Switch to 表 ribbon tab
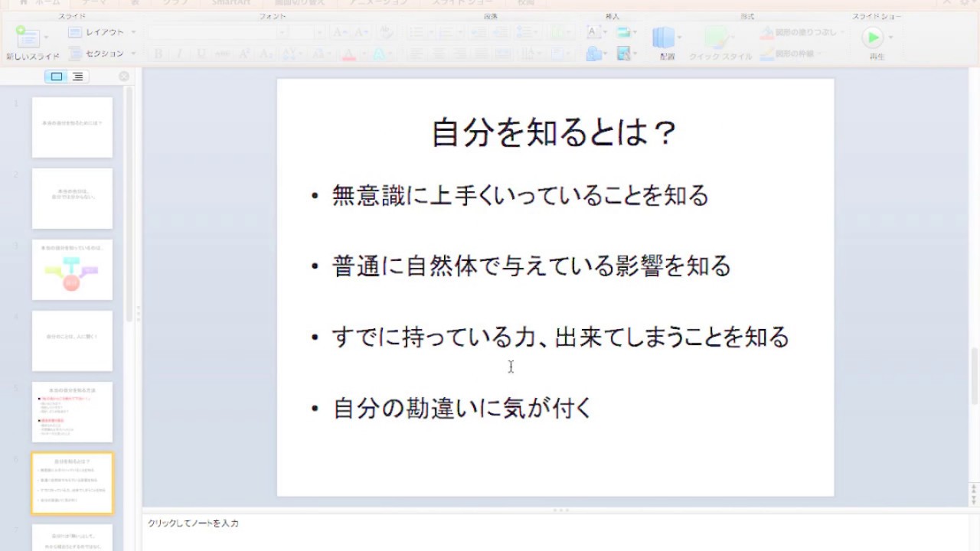 pos(135,3)
